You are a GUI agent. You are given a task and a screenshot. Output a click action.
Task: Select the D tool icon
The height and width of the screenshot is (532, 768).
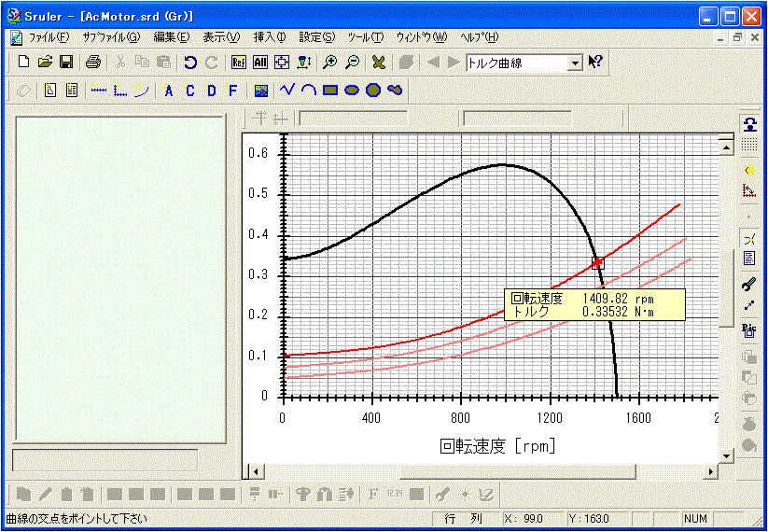(x=211, y=91)
